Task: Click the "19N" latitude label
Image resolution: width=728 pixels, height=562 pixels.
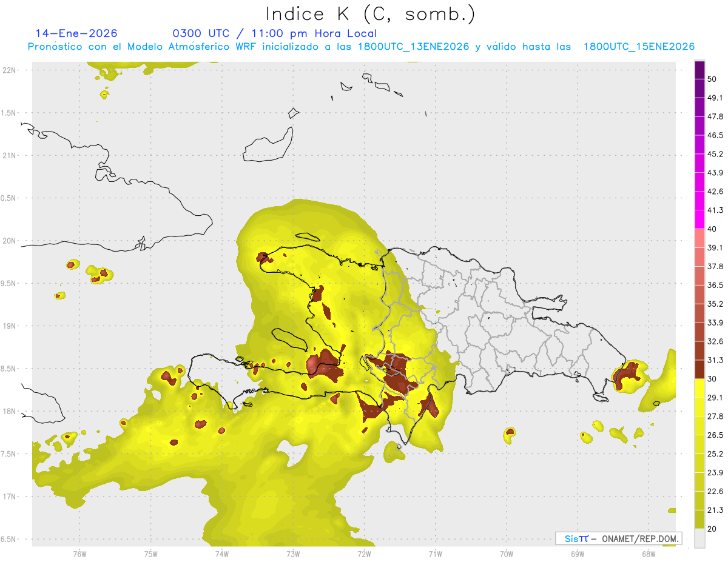Action: tap(9, 326)
